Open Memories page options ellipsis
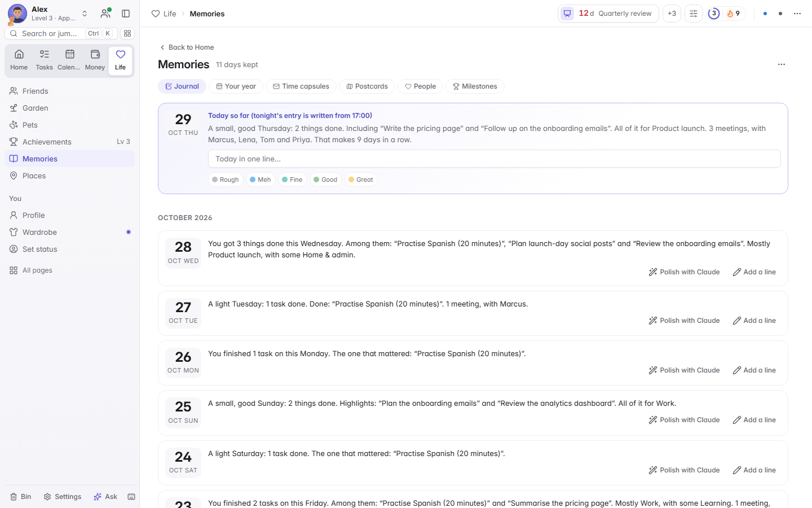This screenshot has height=508, width=812. pos(782,64)
